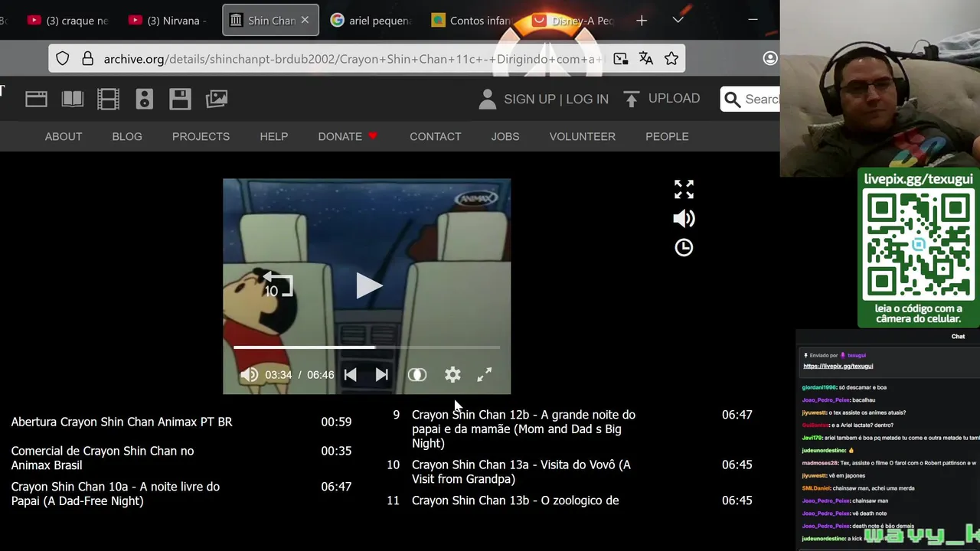
Task: Click the clock icon right of the player
Action: pos(684,247)
